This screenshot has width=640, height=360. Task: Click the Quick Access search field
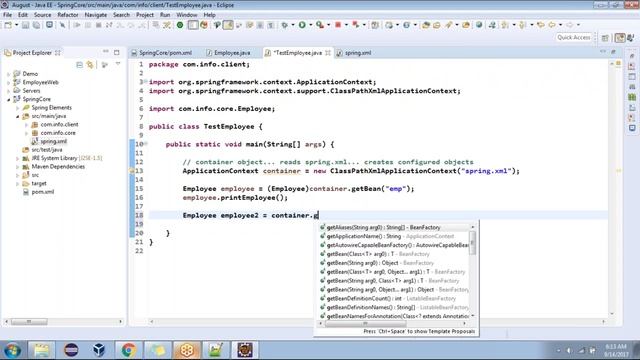pyautogui.click(x=574, y=38)
